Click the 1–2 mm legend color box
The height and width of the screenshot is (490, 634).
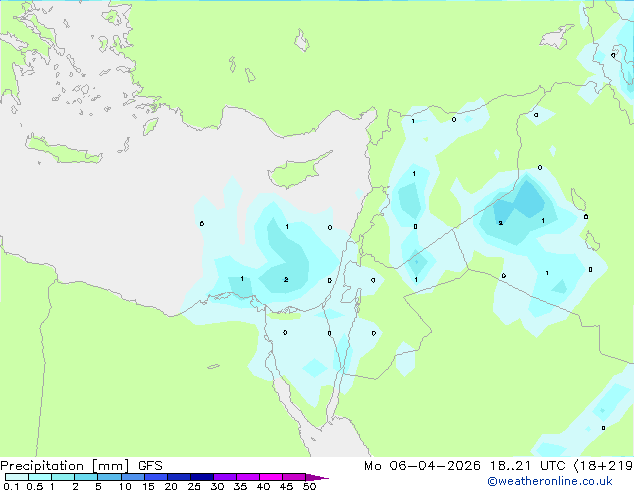click(x=63, y=477)
